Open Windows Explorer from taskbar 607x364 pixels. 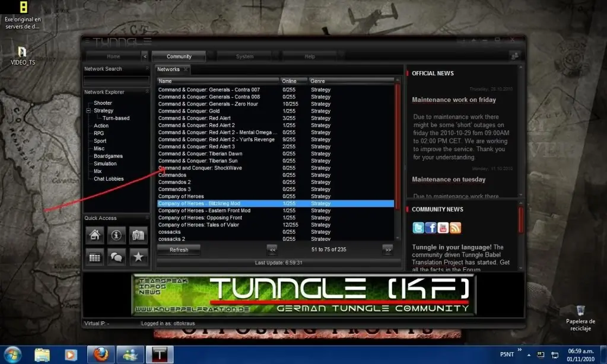click(42, 355)
